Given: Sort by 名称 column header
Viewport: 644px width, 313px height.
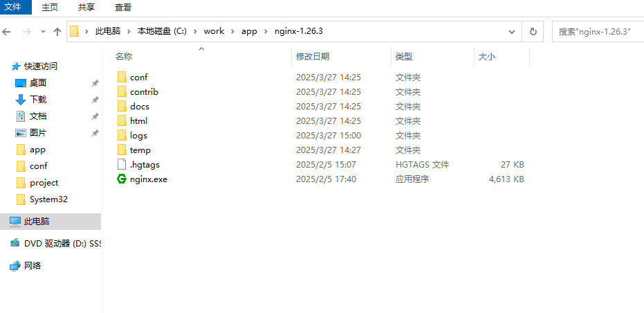Looking at the screenshot, I should pos(124,57).
